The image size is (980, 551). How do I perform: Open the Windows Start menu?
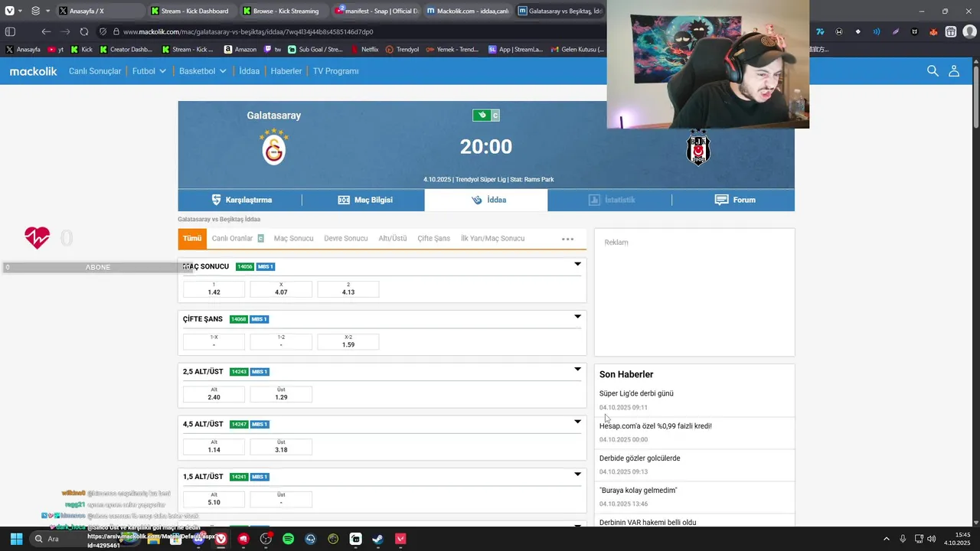pyautogui.click(x=16, y=539)
